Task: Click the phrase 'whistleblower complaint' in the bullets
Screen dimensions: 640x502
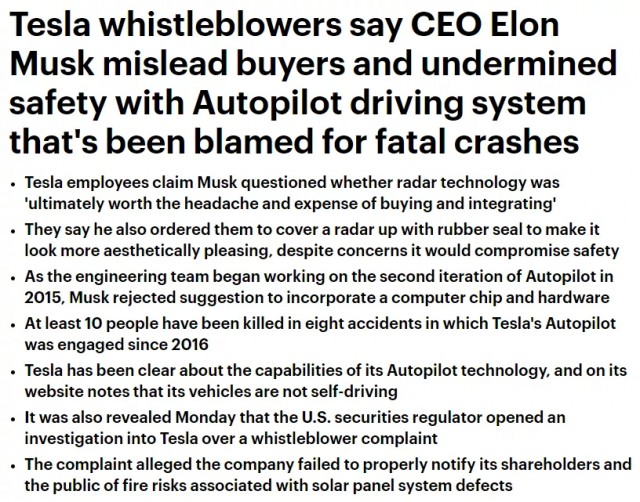Action: (x=344, y=438)
